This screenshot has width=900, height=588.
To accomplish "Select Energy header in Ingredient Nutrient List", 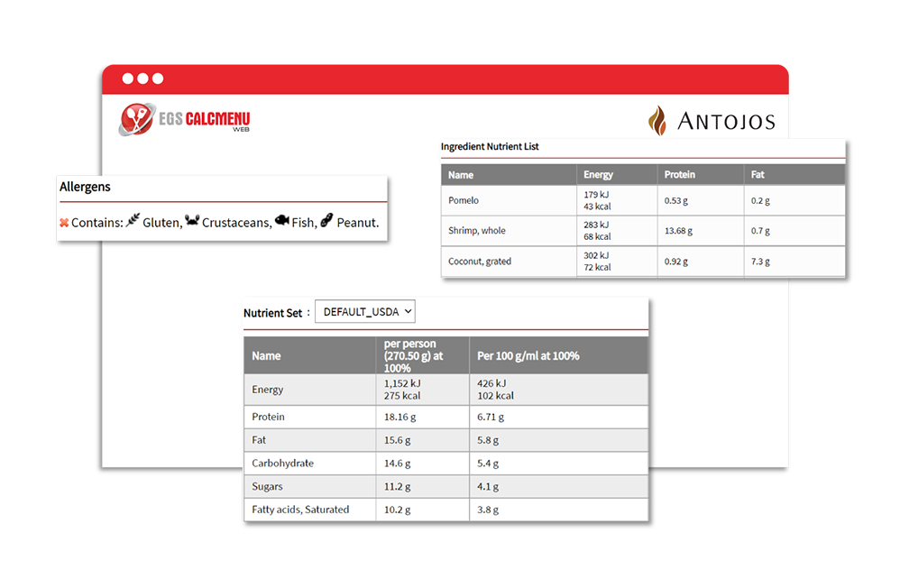I will point(598,175).
